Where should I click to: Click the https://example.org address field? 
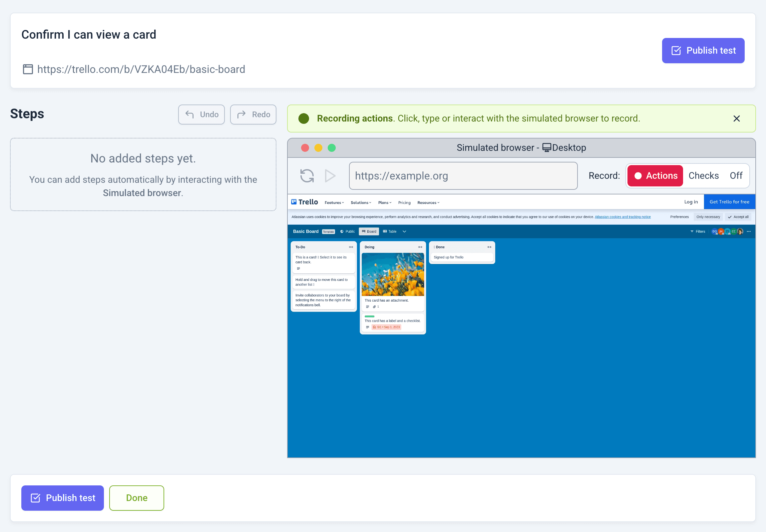463,176
